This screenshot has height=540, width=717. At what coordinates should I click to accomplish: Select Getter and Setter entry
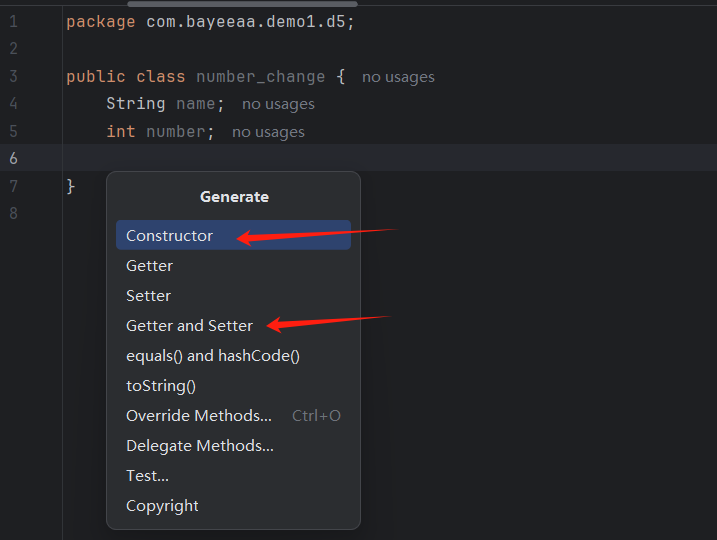(x=189, y=326)
